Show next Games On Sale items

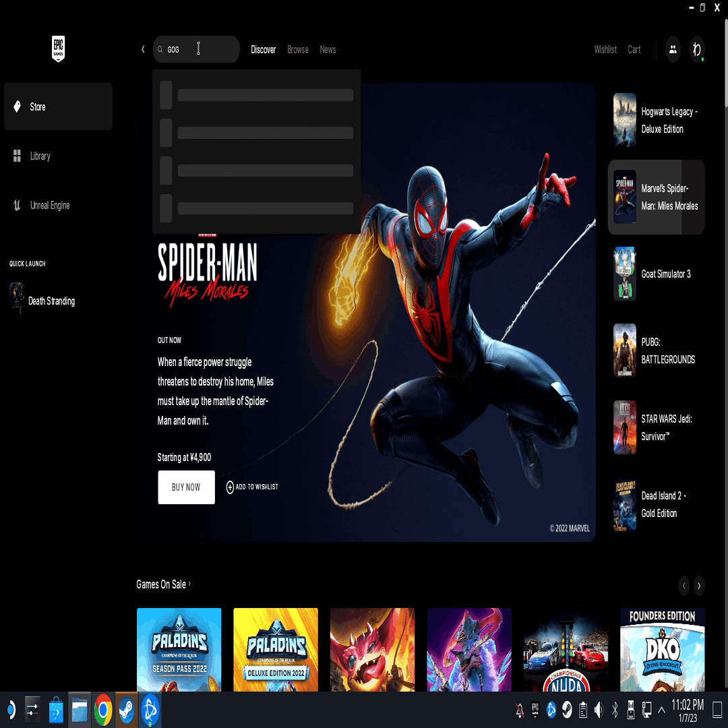point(699,586)
